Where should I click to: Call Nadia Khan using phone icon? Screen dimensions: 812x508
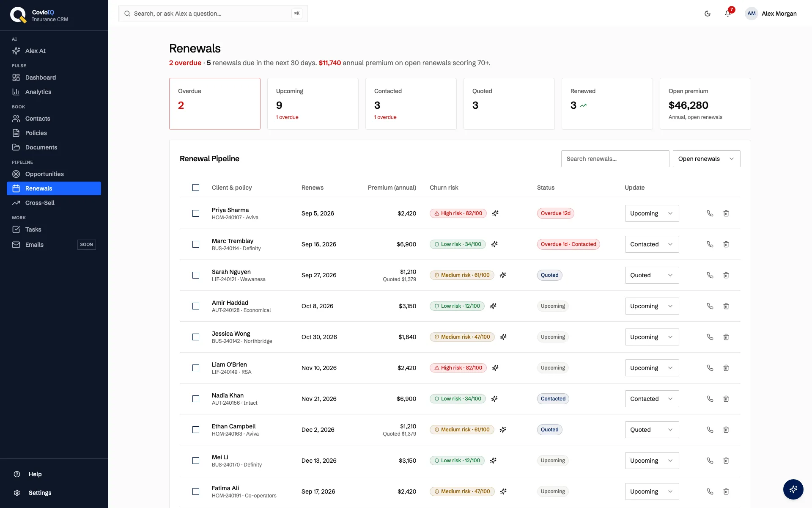[710, 399]
